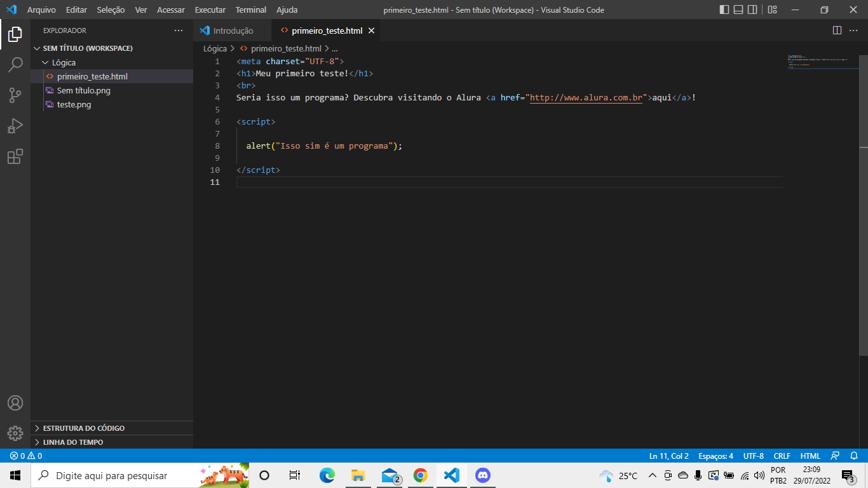The image size is (868, 488).
Task: Change language mode via HTML item
Action: [x=810, y=456]
